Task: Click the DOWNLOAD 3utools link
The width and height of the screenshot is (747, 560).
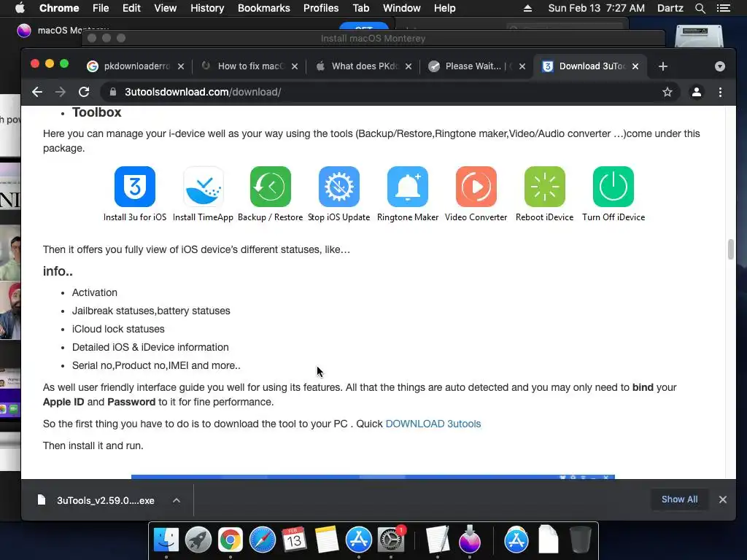Action: pos(433,424)
